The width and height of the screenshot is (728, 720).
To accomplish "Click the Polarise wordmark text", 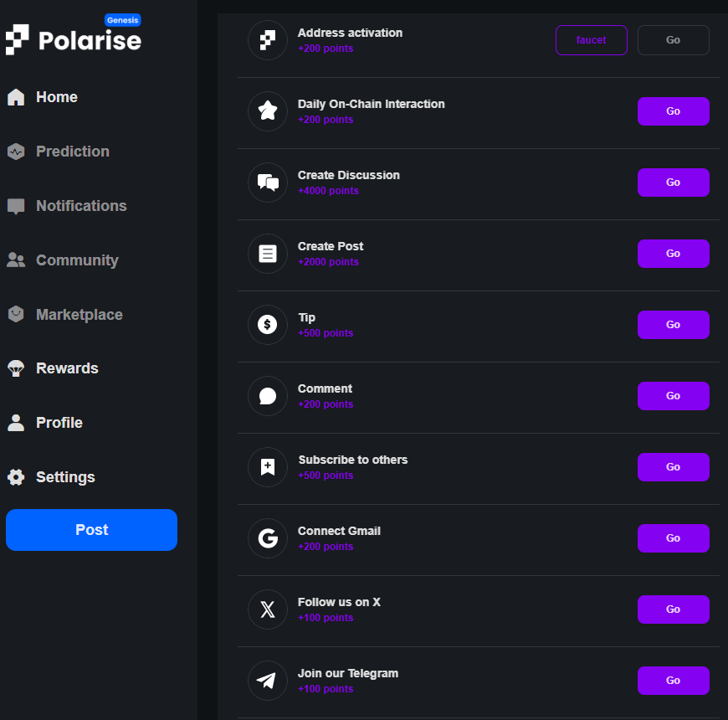I will click(90, 40).
